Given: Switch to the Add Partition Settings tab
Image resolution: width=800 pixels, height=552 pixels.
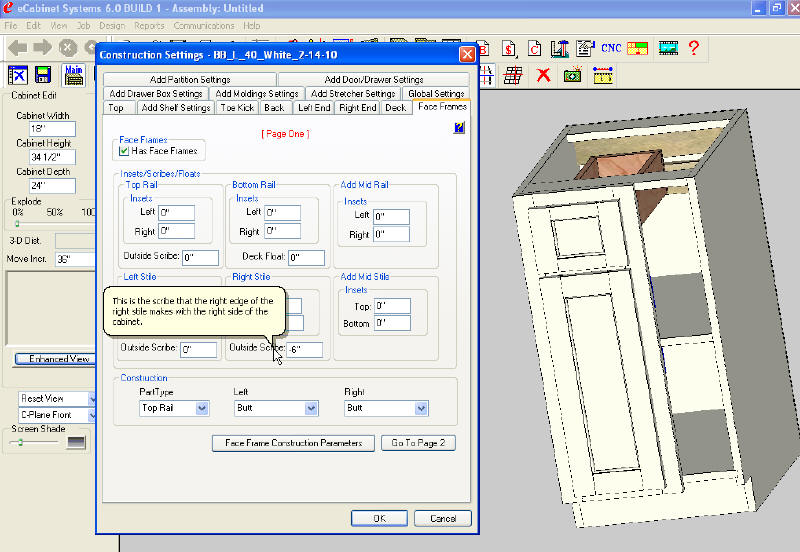Looking at the screenshot, I should pyautogui.click(x=190, y=80).
